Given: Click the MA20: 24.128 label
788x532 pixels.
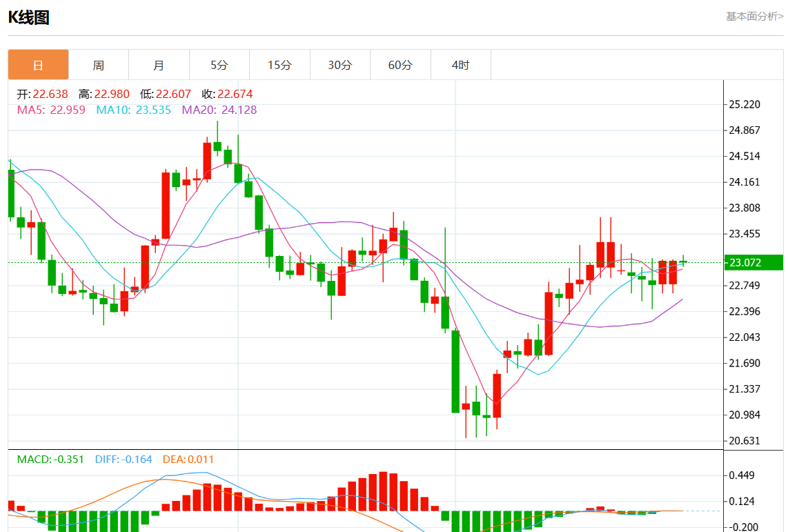Looking at the screenshot, I should click(x=219, y=110).
